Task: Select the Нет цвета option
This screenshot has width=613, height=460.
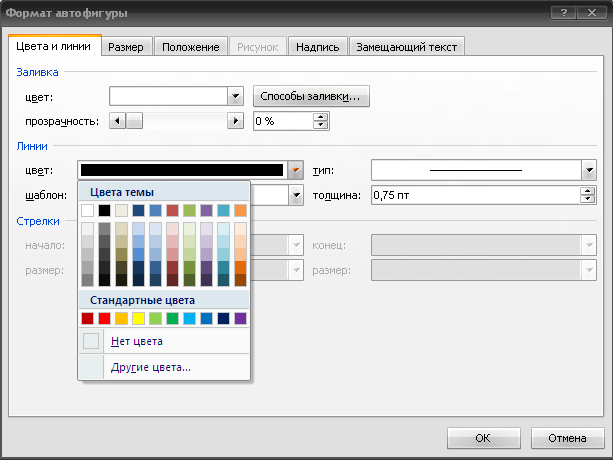Action: click(164, 341)
